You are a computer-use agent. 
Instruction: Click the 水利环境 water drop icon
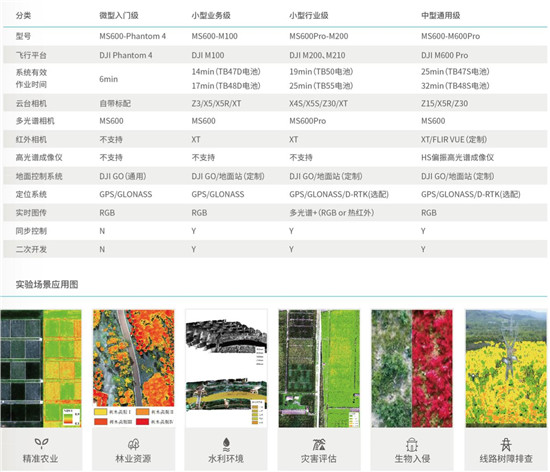tap(226, 444)
